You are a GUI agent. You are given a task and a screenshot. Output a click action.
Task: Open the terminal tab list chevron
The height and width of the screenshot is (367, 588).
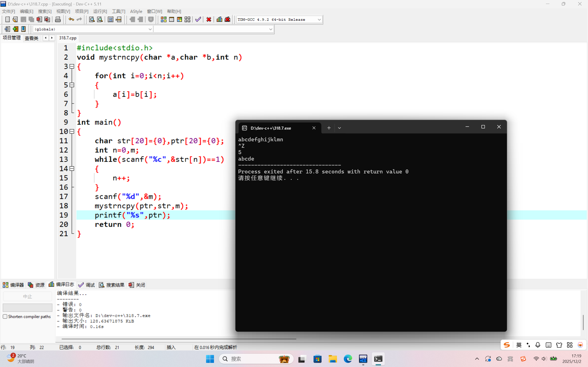339,128
